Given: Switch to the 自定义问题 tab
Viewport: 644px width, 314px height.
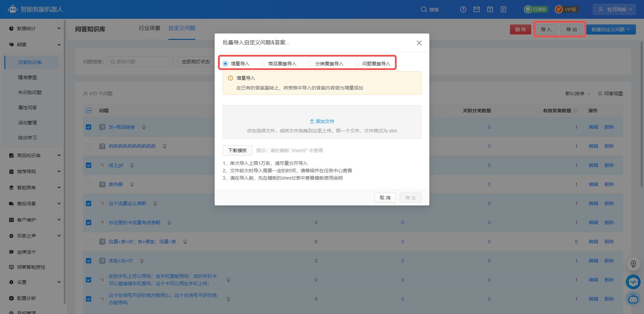Looking at the screenshot, I should point(182,28).
